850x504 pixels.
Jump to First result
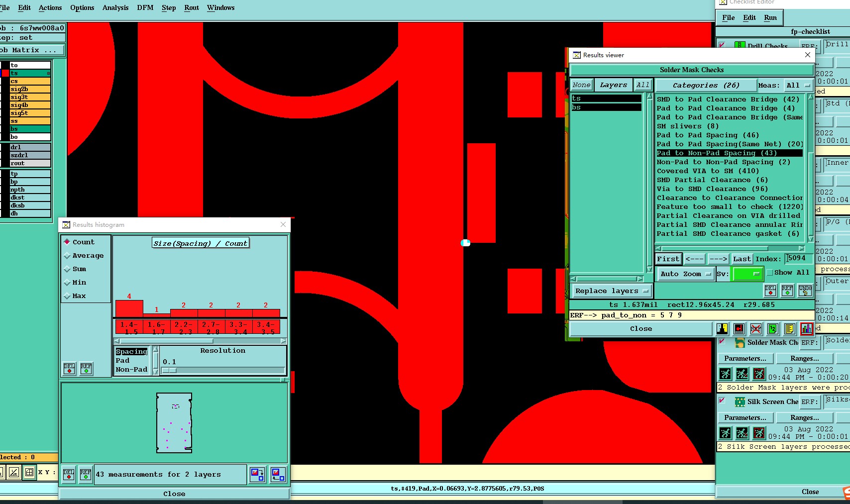(668, 259)
